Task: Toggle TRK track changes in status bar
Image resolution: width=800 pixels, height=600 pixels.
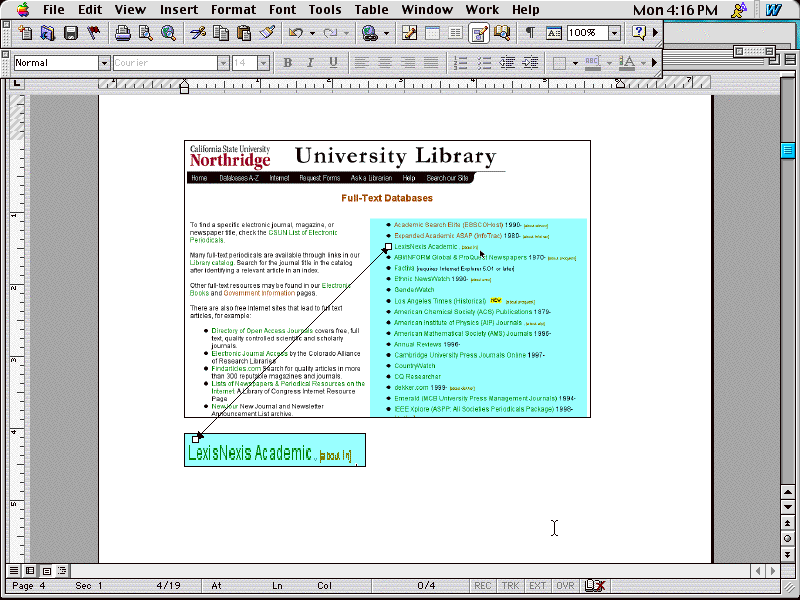Action: 510,586
